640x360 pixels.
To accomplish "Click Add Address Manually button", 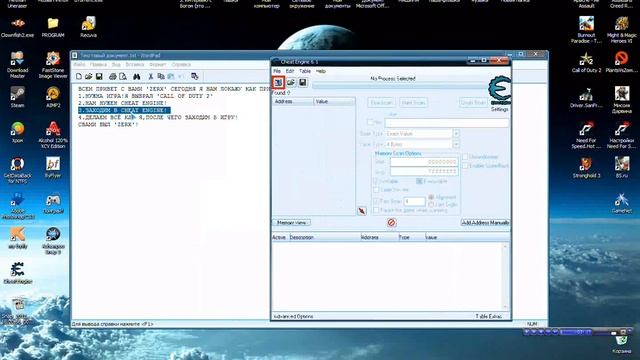I will click(485, 222).
